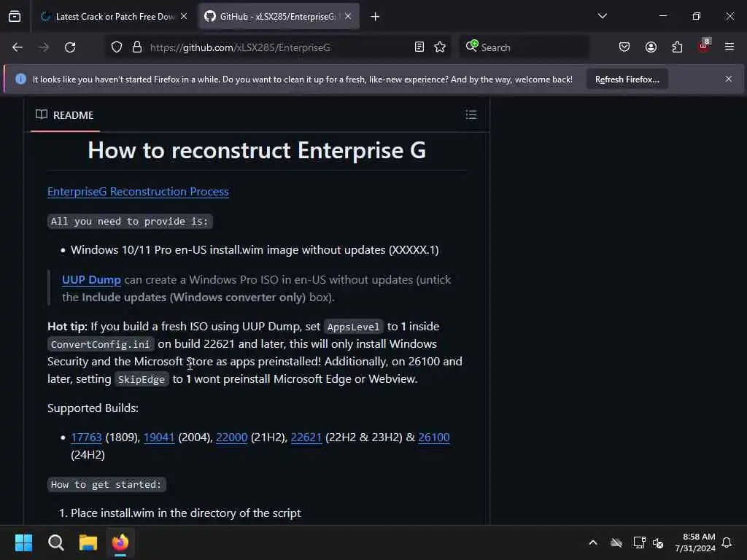Show site security padlock info
This screenshot has width=747, height=560.
tap(137, 47)
